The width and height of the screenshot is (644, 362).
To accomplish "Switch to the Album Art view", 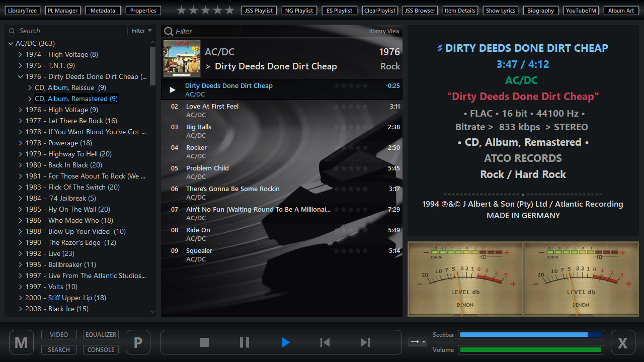I will [x=621, y=11].
